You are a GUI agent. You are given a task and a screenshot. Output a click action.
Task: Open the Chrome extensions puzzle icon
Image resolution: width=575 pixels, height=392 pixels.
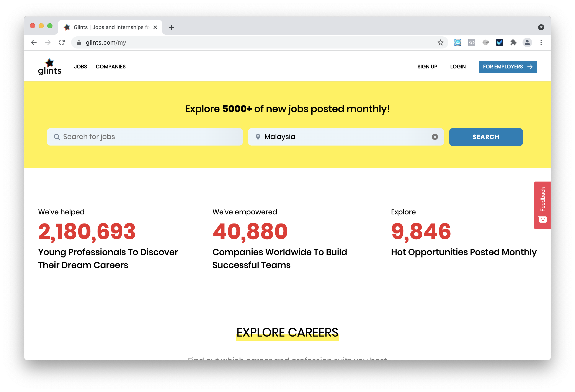pos(513,42)
